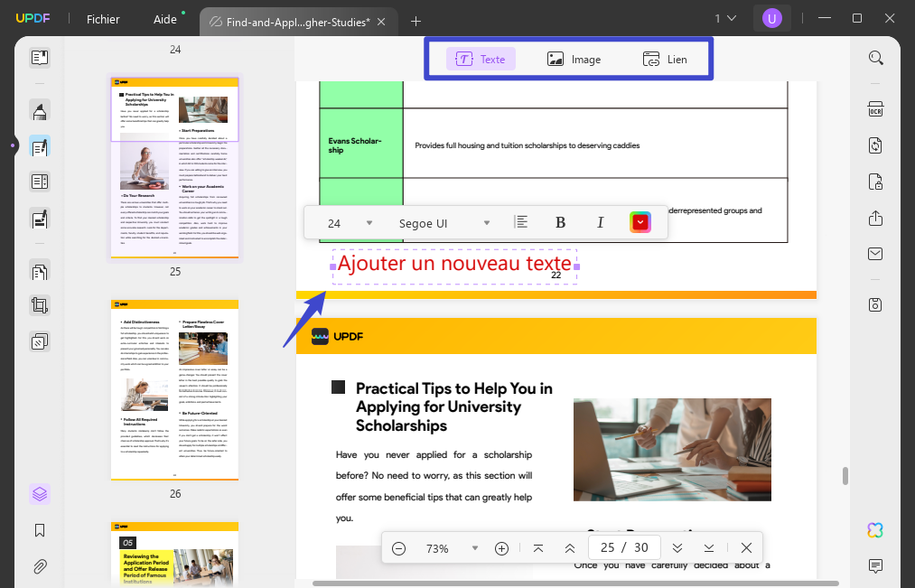Viewport: 915px width, 588px height.
Task: Open the Fill & Sign tool
Action: point(40,219)
